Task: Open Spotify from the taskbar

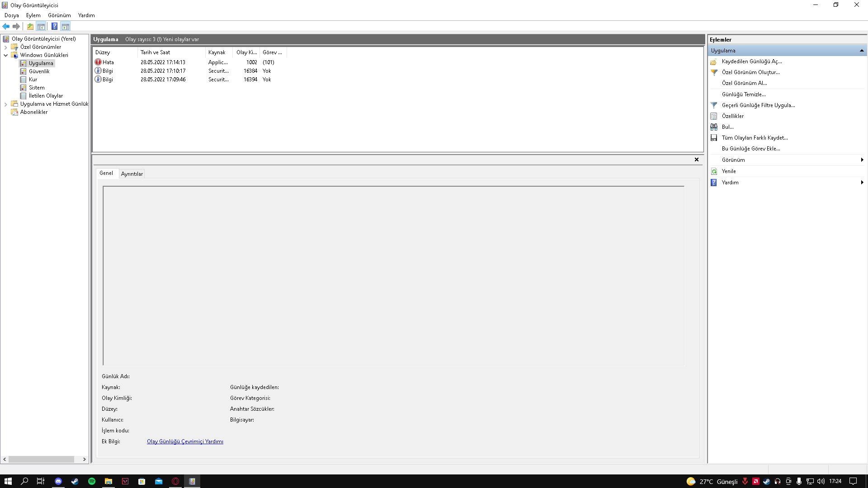Action: 92,481
